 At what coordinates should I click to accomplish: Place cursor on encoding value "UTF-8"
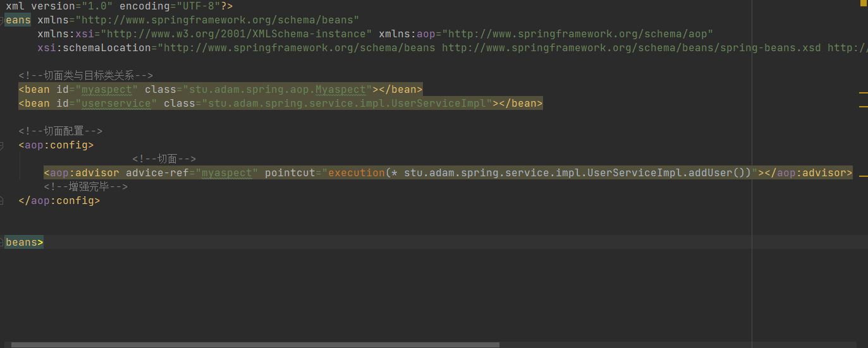tap(199, 6)
